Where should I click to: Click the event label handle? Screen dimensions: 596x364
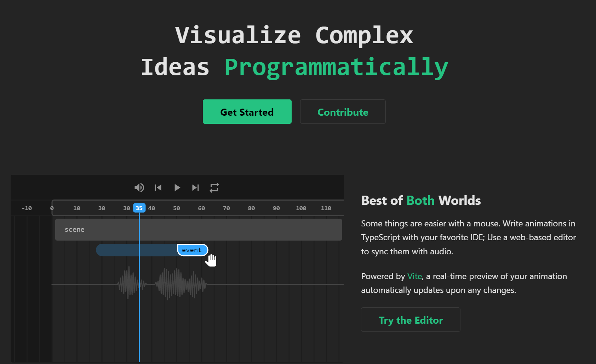[192, 250]
